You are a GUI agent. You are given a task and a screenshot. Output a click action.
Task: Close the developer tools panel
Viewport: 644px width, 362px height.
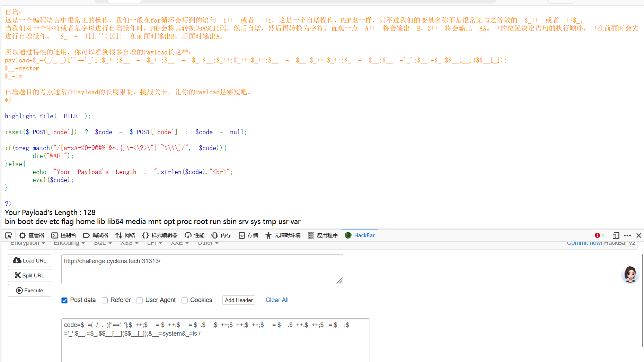[639, 235]
